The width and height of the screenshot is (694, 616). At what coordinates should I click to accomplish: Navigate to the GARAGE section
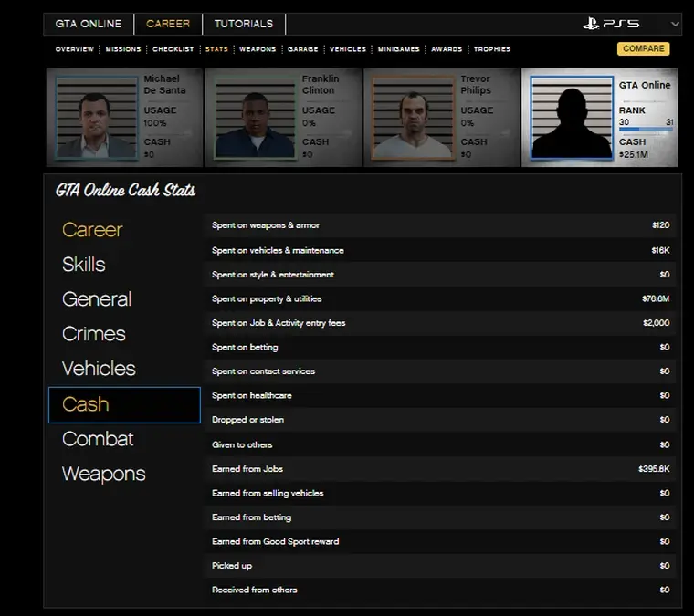coord(302,49)
